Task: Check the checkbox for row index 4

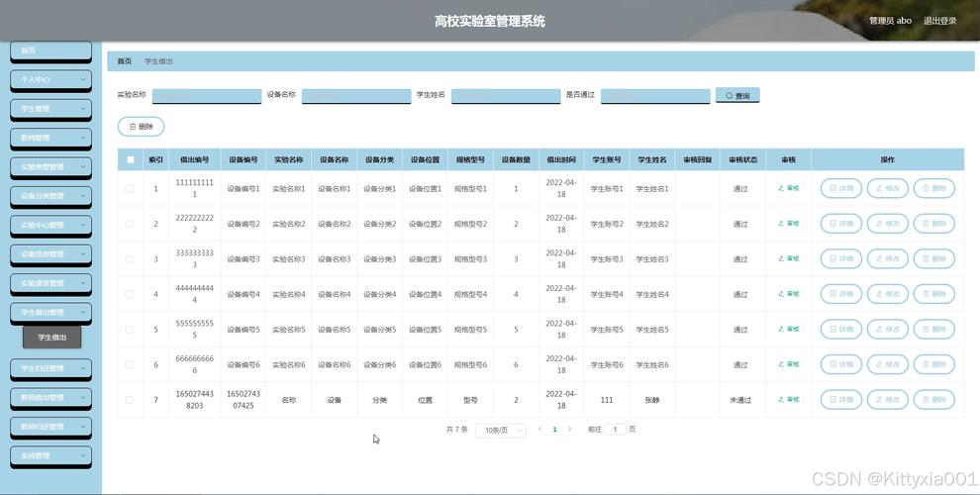Action: (130, 294)
